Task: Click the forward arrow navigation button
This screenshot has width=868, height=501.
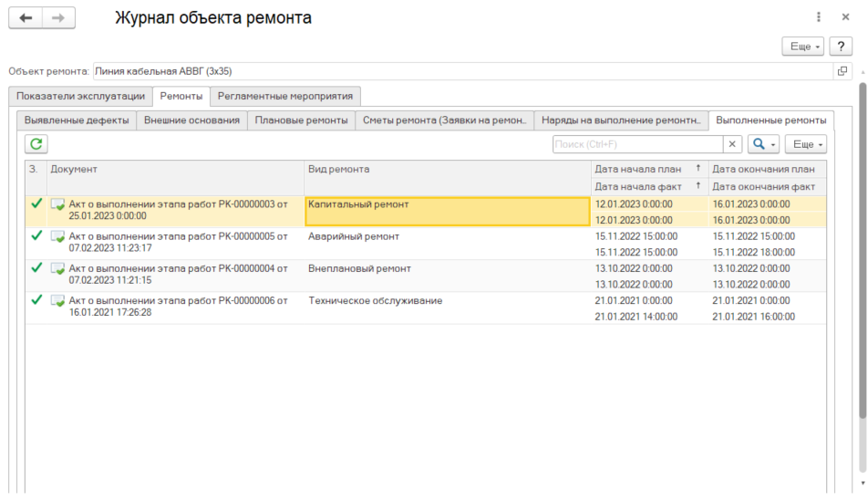Action: click(58, 17)
